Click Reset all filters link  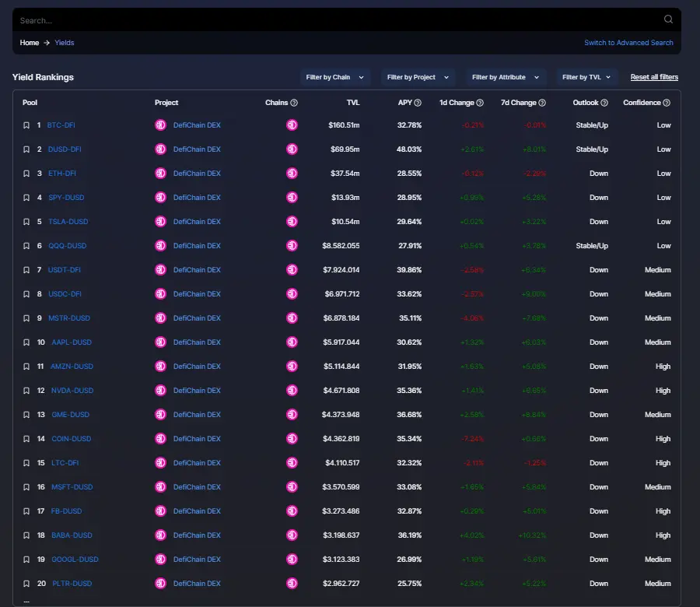click(654, 77)
